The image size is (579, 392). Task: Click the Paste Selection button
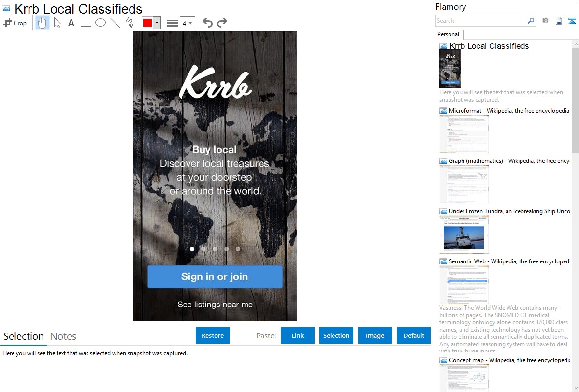point(336,335)
